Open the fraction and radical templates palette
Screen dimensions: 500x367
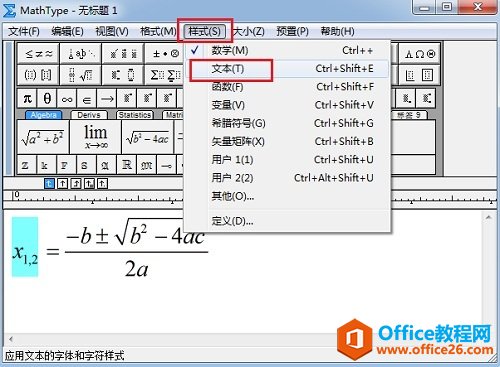click(x=81, y=75)
